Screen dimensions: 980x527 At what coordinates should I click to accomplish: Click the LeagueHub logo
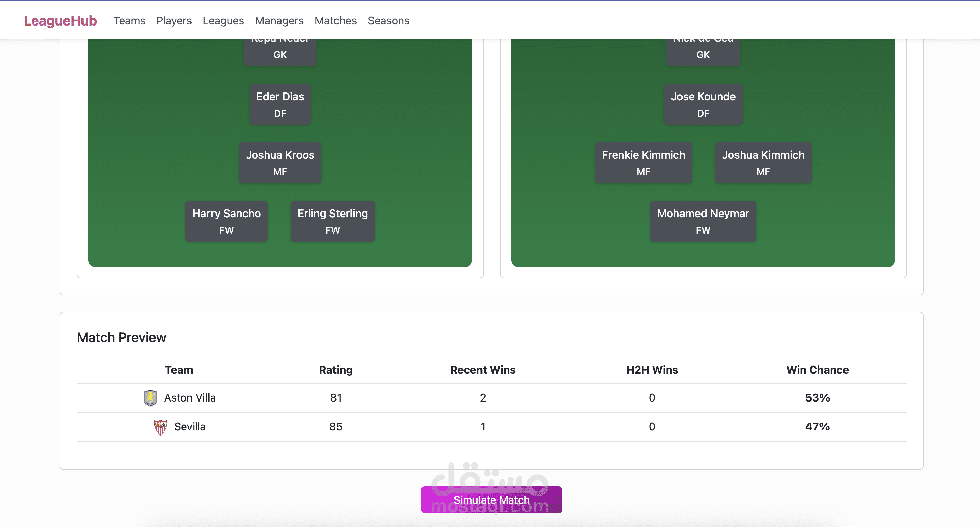pos(60,20)
